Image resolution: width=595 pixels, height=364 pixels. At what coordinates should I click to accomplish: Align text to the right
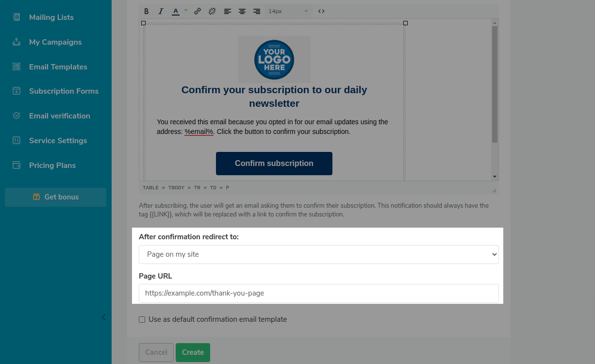click(x=257, y=11)
